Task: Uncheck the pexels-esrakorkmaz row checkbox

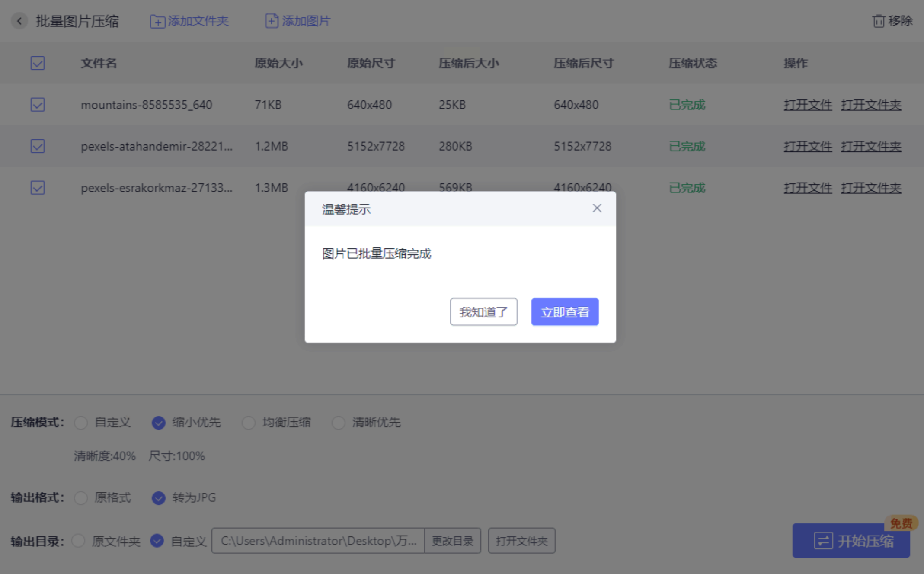Action: 38,188
